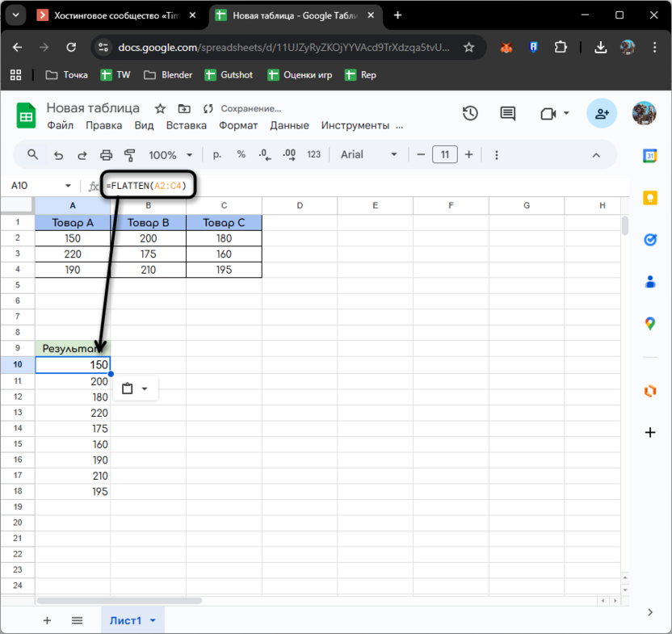Open comments panel icon
672x634 pixels.
508,114
